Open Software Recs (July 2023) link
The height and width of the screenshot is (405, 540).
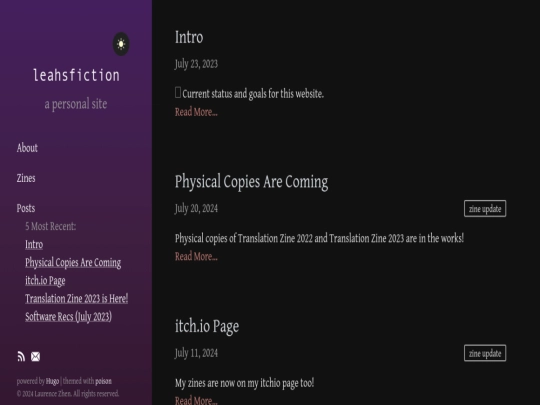[x=69, y=317]
